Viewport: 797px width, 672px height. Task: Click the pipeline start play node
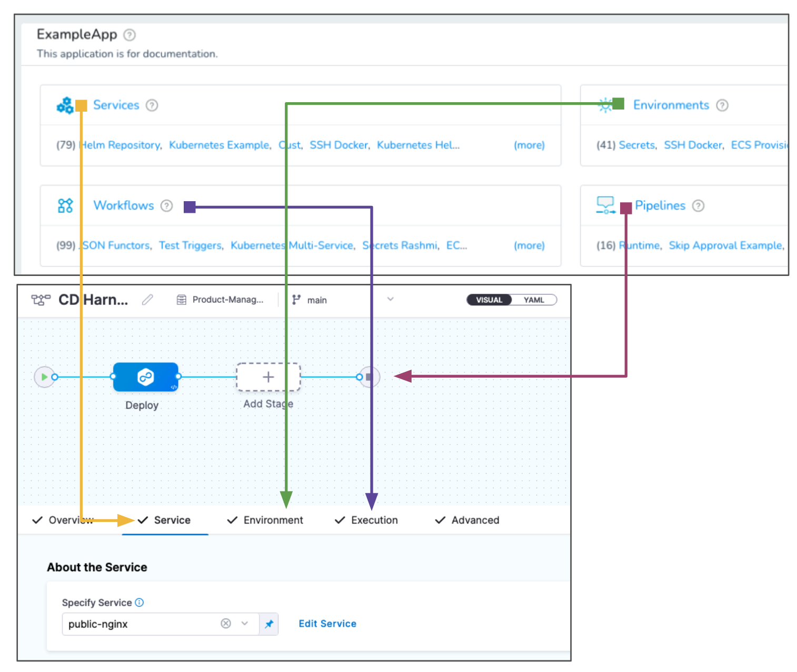coord(45,377)
